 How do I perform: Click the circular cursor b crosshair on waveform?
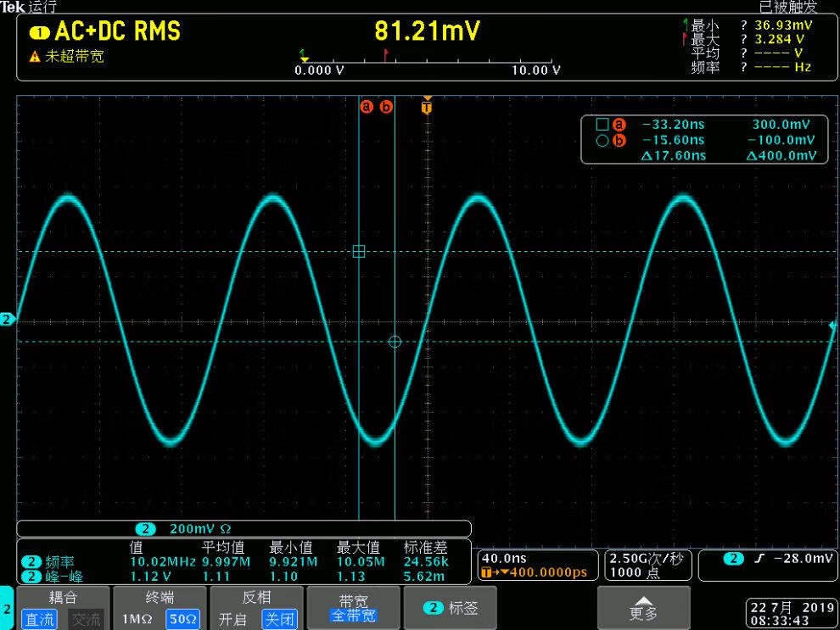click(395, 342)
